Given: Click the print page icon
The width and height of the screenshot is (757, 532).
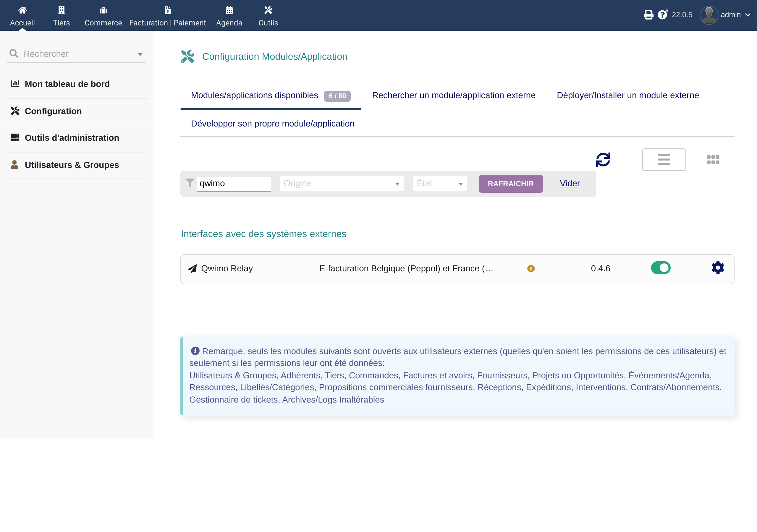Looking at the screenshot, I should click(648, 15).
